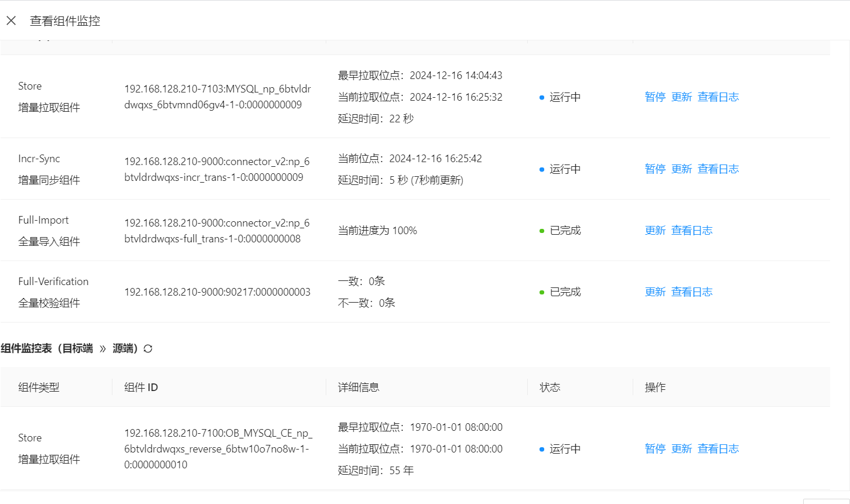Screen dimensions: 850x504
Task: Pause the MySQL Store incremental pull component
Action: 655,97
